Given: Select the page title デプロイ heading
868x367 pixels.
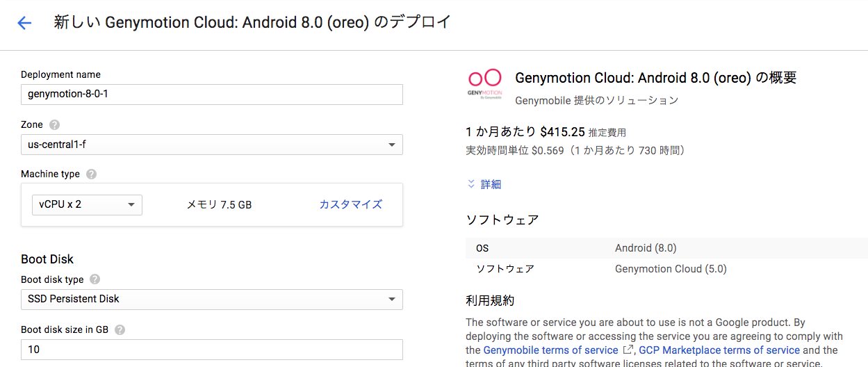Looking at the screenshot, I should [253, 22].
